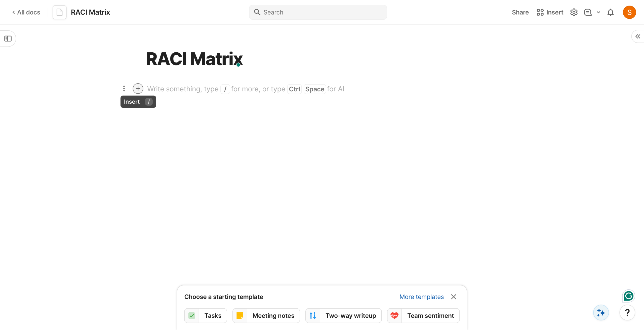Close the starting template panel
The height and width of the screenshot is (330, 644).
pos(454,297)
